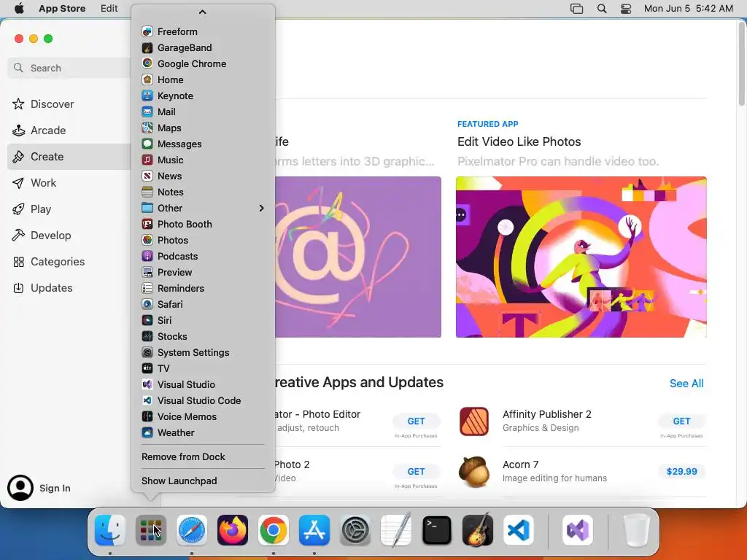Viewport: 747px width, 560px height.
Task: Open Visual Studio from the Dock
Action: (x=578, y=530)
